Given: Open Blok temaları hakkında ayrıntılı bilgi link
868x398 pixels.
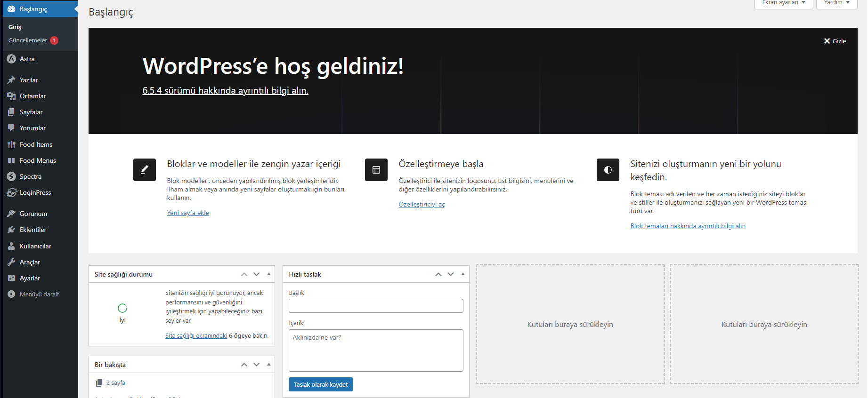Looking at the screenshot, I should [x=688, y=226].
